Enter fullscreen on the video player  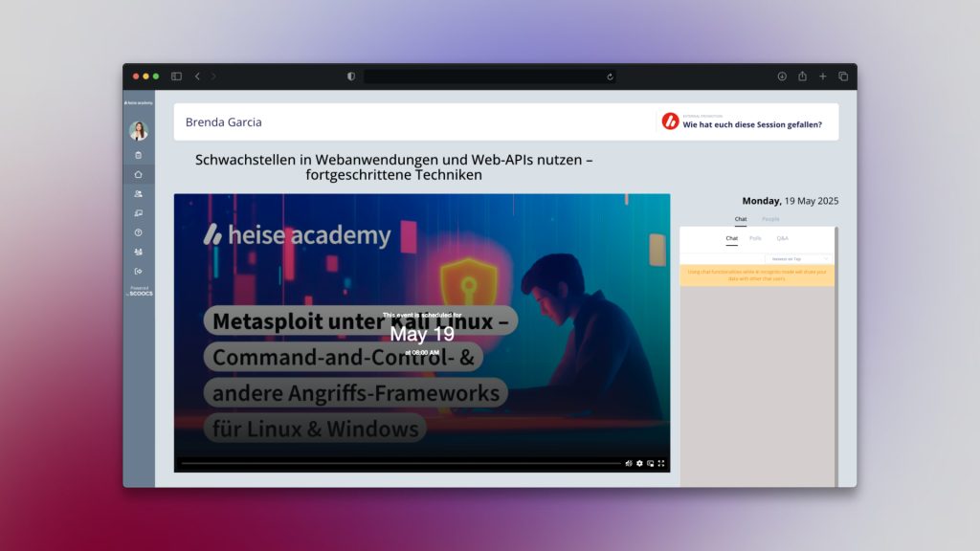(661, 464)
